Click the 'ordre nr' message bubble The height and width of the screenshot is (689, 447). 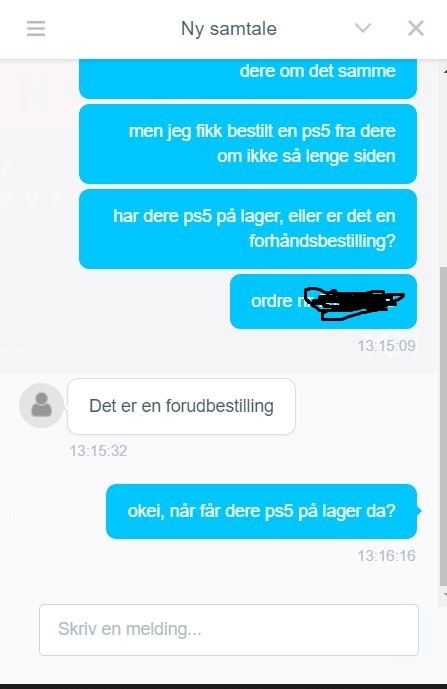[x=323, y=301]
